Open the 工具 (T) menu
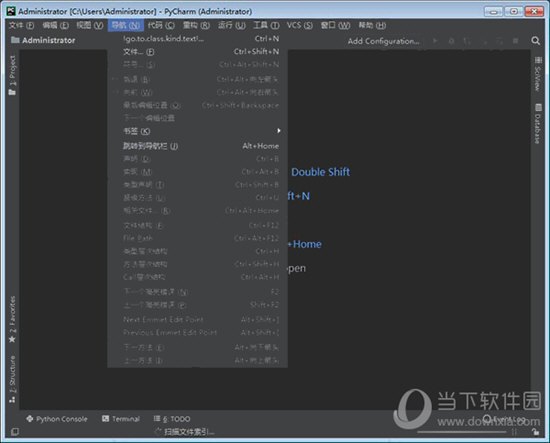The width and height of the screenshot is (550, 443). (x=266, y=25)
